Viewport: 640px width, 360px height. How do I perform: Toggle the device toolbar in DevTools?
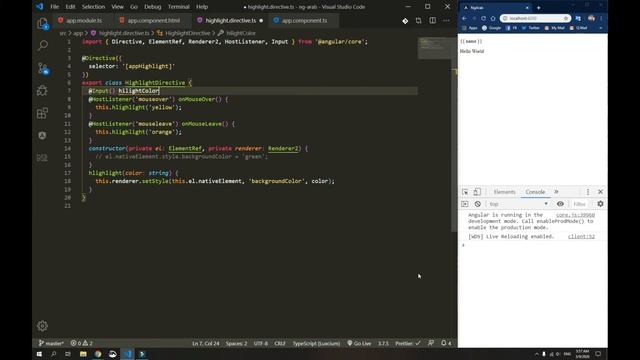tap(477, 192)
